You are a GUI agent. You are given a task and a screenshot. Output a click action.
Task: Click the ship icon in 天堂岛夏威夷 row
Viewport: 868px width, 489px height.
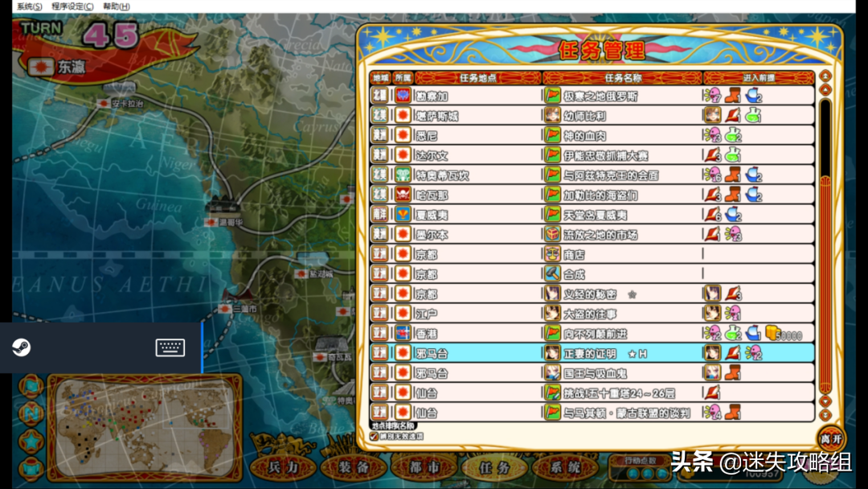pyautogui.click(x=734, y=215)
